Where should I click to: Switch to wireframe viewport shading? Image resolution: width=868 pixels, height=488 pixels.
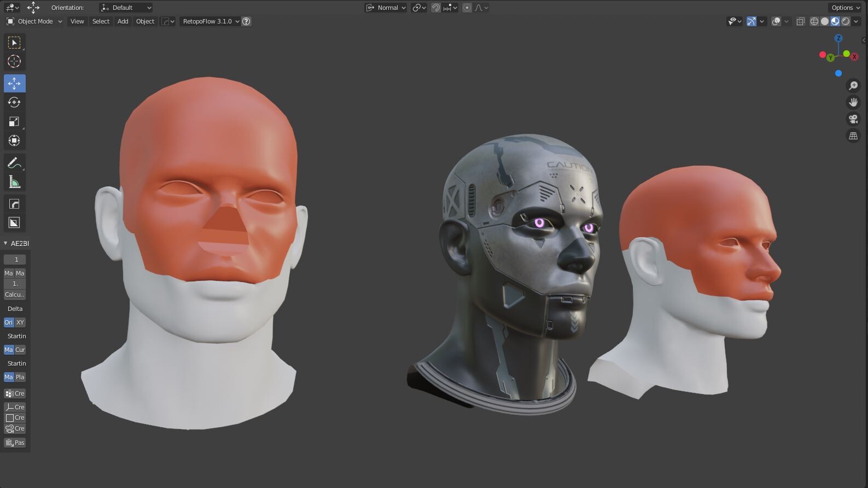(814, 21)
